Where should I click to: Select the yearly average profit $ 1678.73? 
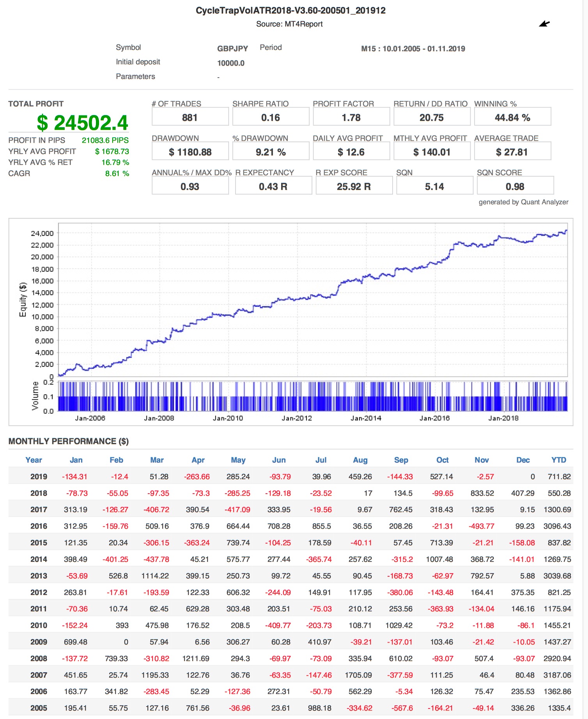coord(112,151)
